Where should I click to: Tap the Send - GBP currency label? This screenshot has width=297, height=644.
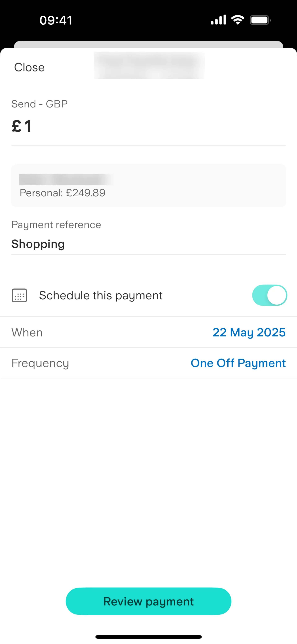coord(39,104)
